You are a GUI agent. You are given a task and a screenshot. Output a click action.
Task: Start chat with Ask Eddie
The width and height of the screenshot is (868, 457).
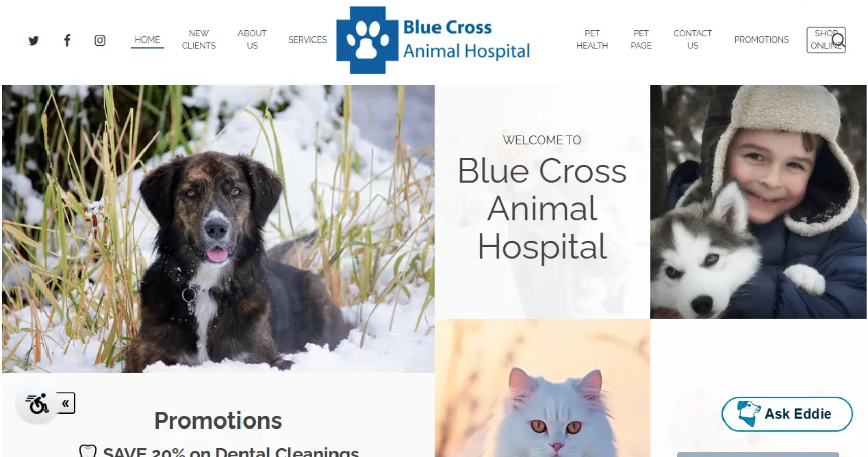(787, 414)
